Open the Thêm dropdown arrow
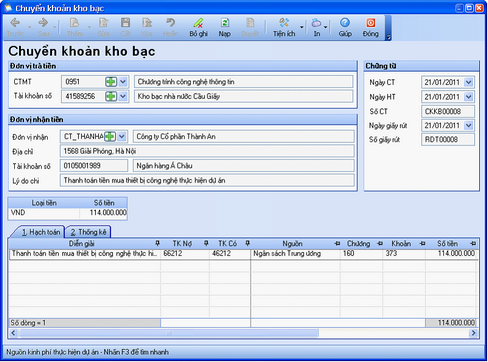This screenshot has height=362, width=488. coord(89,27)
